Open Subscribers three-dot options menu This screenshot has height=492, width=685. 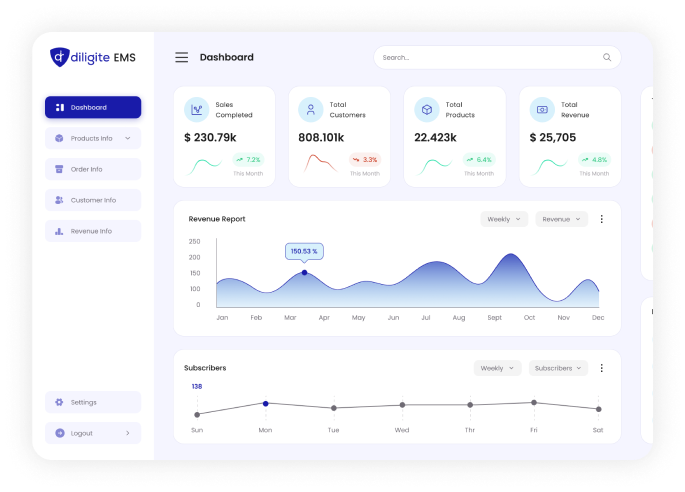(601, 368)
